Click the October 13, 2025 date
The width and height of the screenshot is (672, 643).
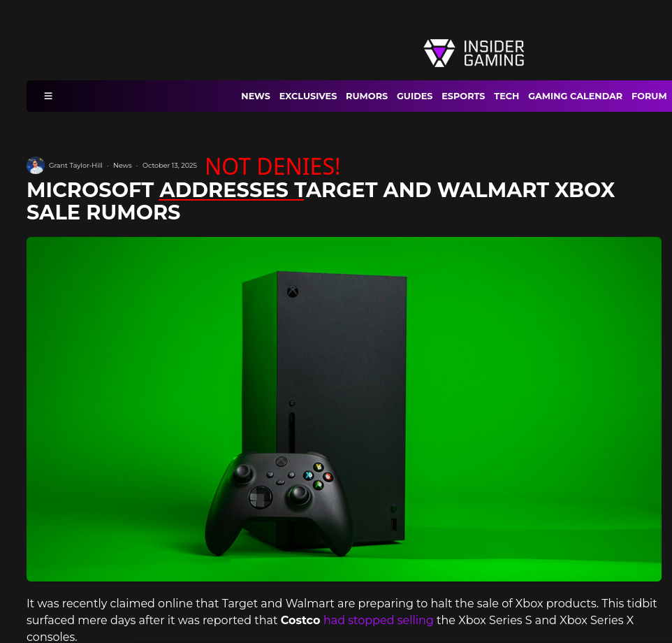point(169,166)
